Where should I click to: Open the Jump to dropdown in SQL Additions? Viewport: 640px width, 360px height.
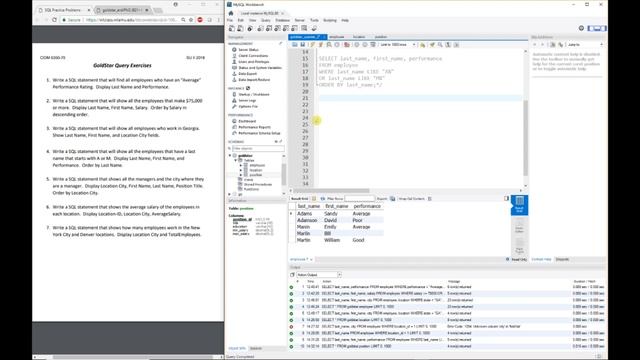[585, 44]
